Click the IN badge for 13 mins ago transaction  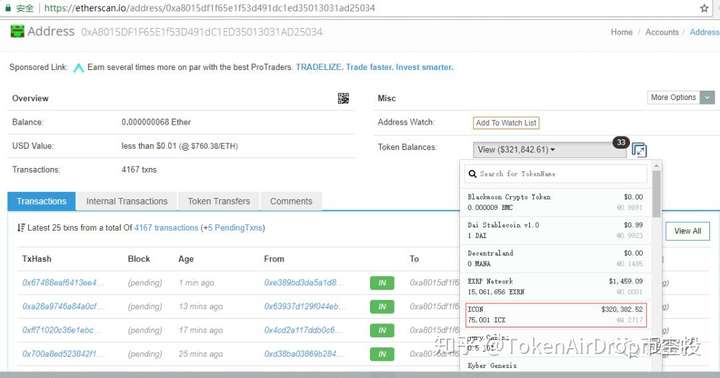pyautogui.click(x=382, y=307)
